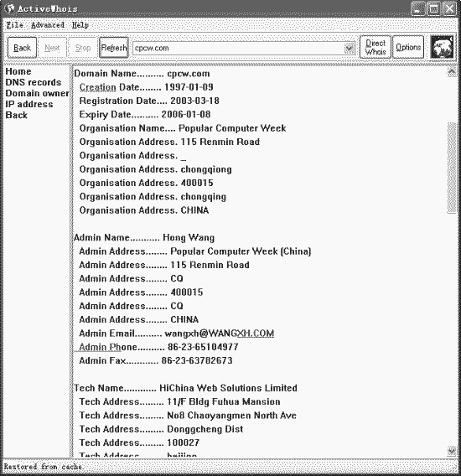The height and width of the screenshot is (476, 461).
Task: Click the vertical scrollbar thumb
Action: pos(452,168)
